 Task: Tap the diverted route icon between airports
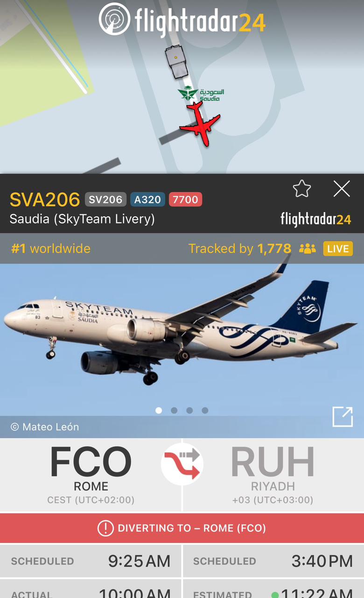[x=182, y=464]
